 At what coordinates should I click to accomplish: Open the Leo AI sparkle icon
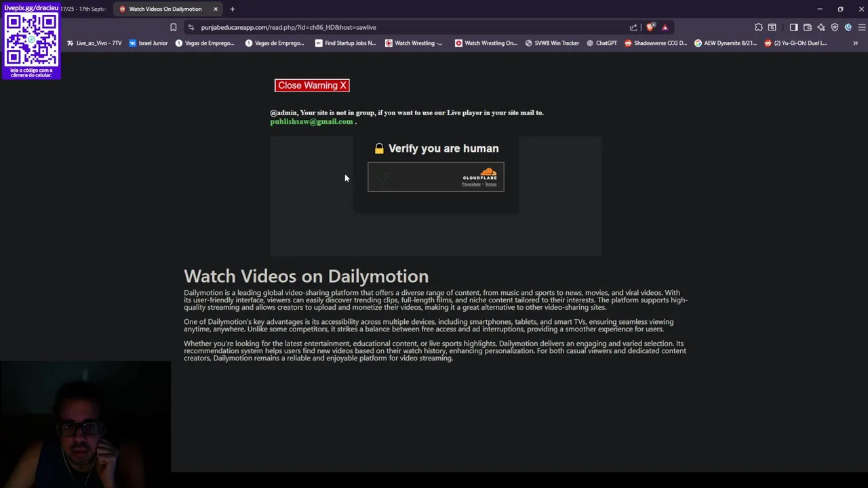point(821,27)
